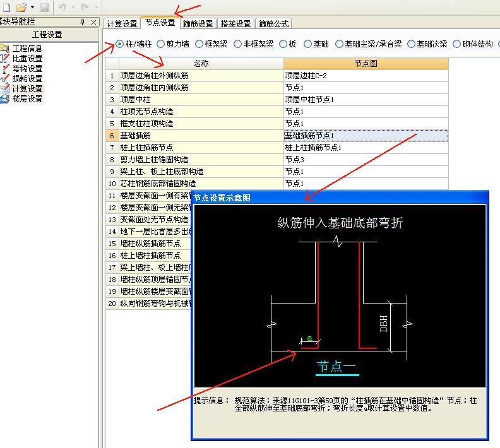This screenshot has height=448, width=500.
Task: Open 工程信息 in the navigation list
Action: [27, 48]
